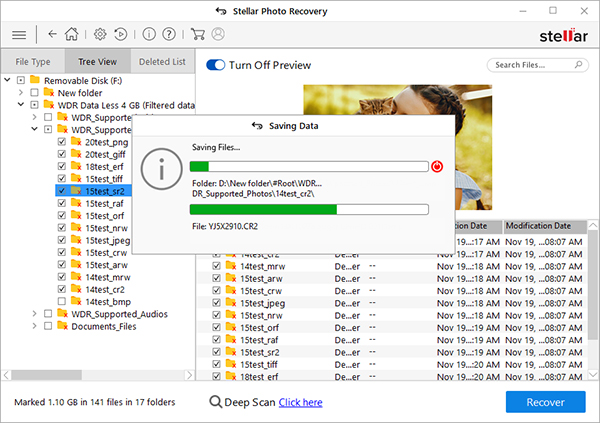Click the 15test_arw folder icon in file list

point(231,278)
